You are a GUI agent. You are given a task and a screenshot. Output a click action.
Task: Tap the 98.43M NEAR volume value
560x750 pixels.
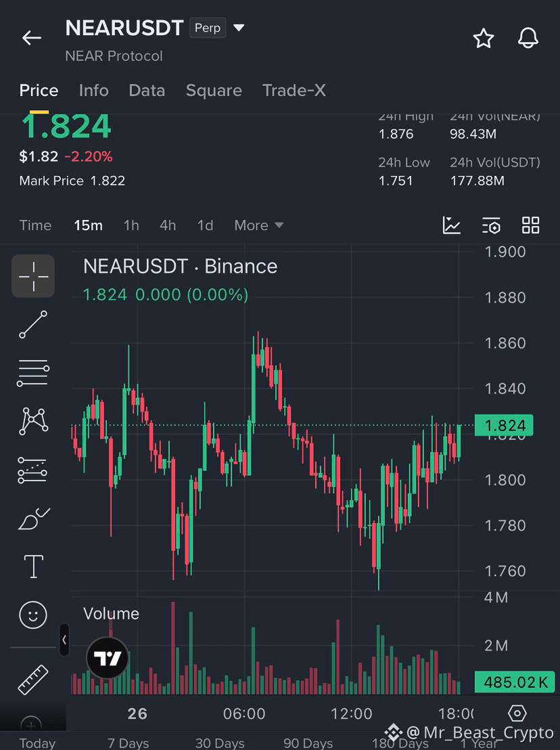(x=473, y=134)
